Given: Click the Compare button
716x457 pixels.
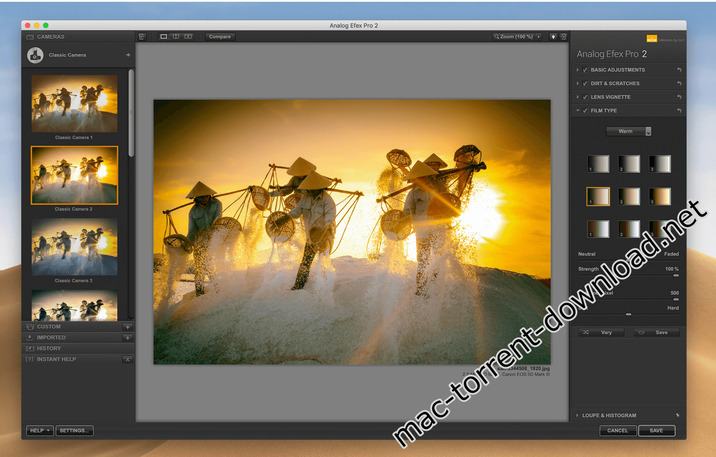Looking at the screenshot, I should coord(220,36).
